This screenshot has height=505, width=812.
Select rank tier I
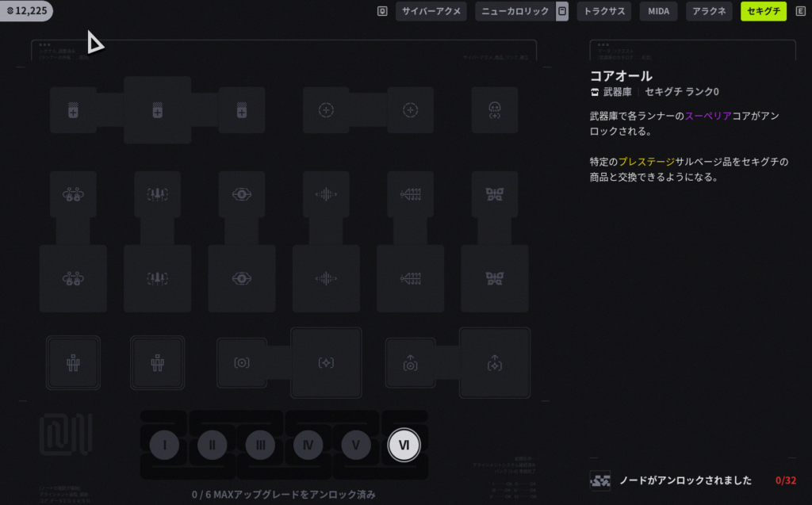[164, 445]
